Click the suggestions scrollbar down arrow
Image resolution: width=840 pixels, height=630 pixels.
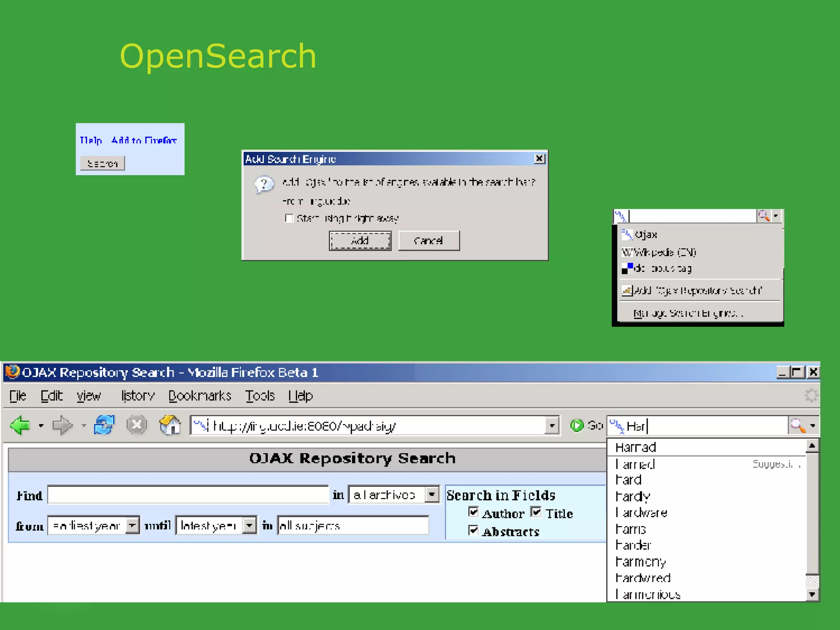(x=812, y=594)
